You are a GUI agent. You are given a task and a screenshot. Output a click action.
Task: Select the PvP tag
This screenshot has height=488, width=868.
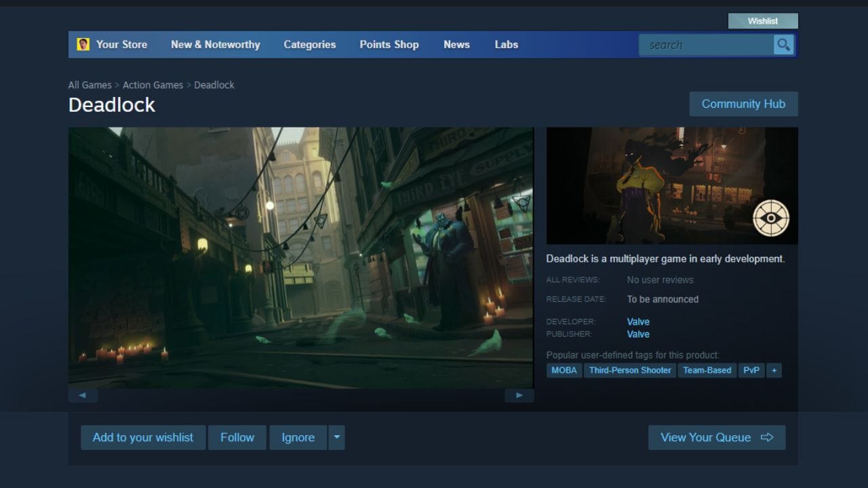751,370
